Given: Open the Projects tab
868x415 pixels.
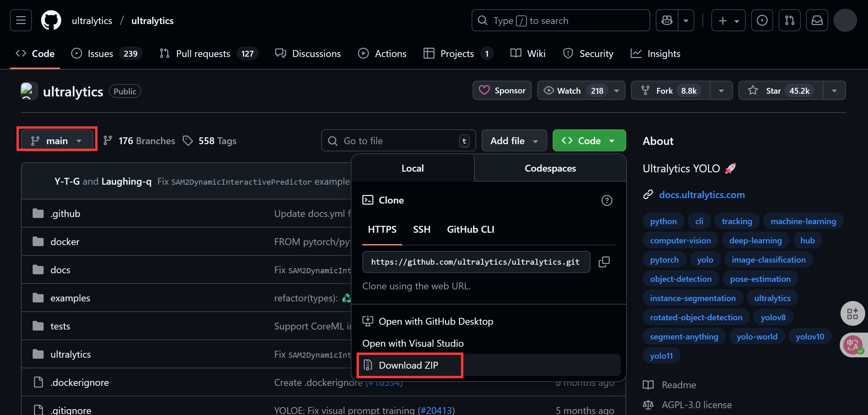Looking at the screenshot, I should 458,54.
